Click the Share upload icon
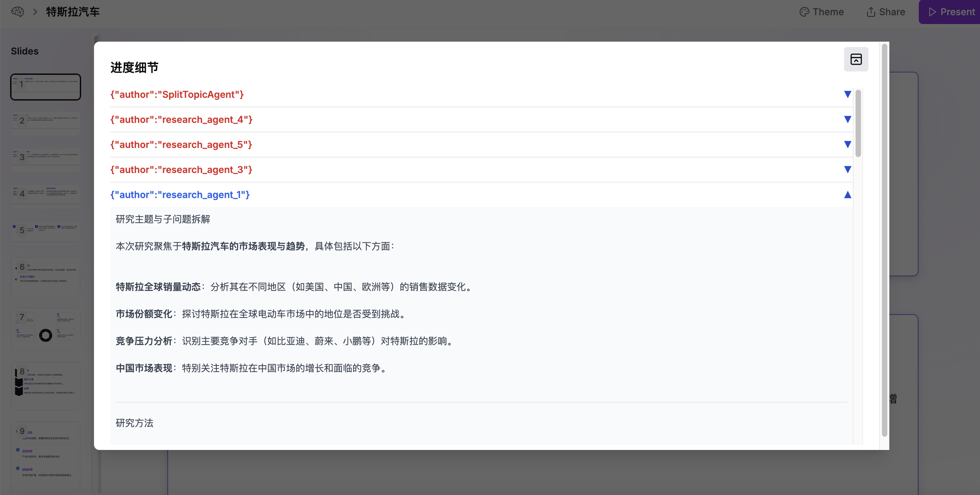Image resolution: width=980 pixels, height=495 pixels. [871, 12]
